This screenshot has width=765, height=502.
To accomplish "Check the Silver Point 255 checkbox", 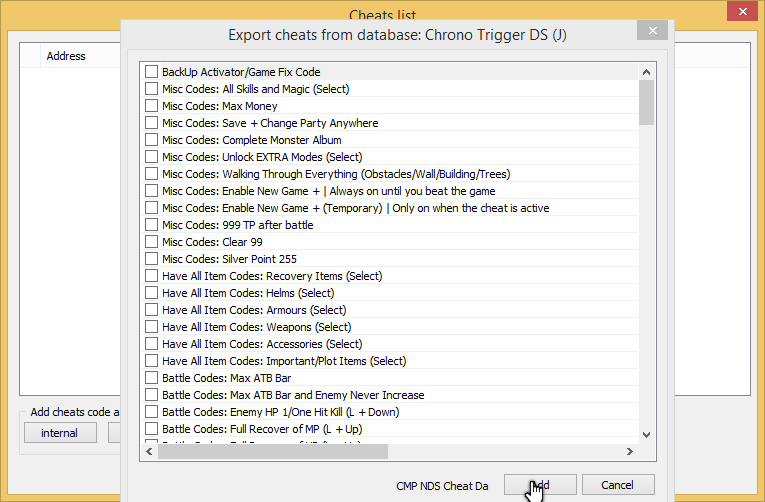I will click(x=151, y=259).
